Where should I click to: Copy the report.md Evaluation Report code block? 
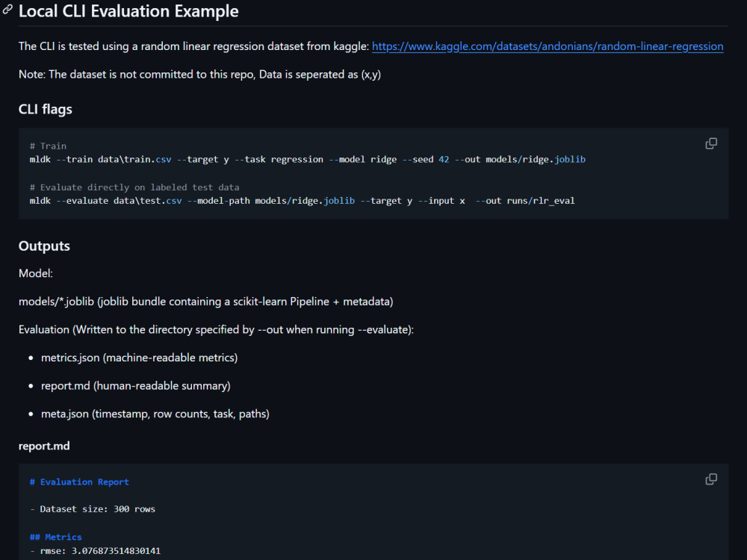711,479
